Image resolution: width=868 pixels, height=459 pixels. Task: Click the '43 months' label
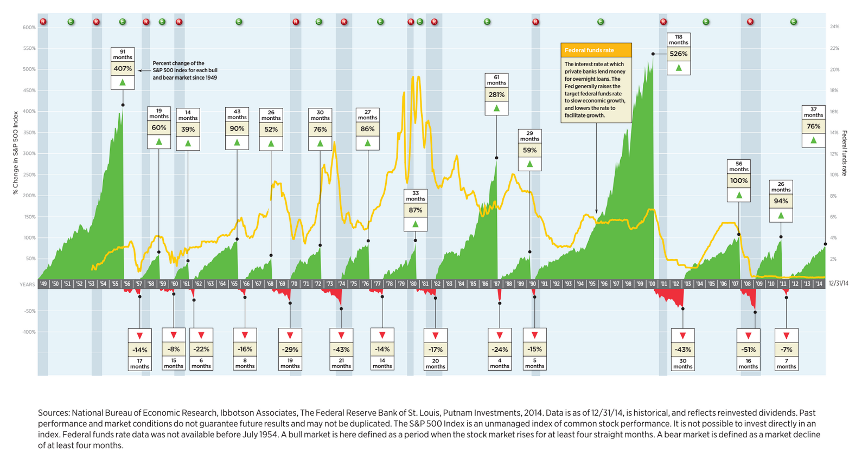237,114
